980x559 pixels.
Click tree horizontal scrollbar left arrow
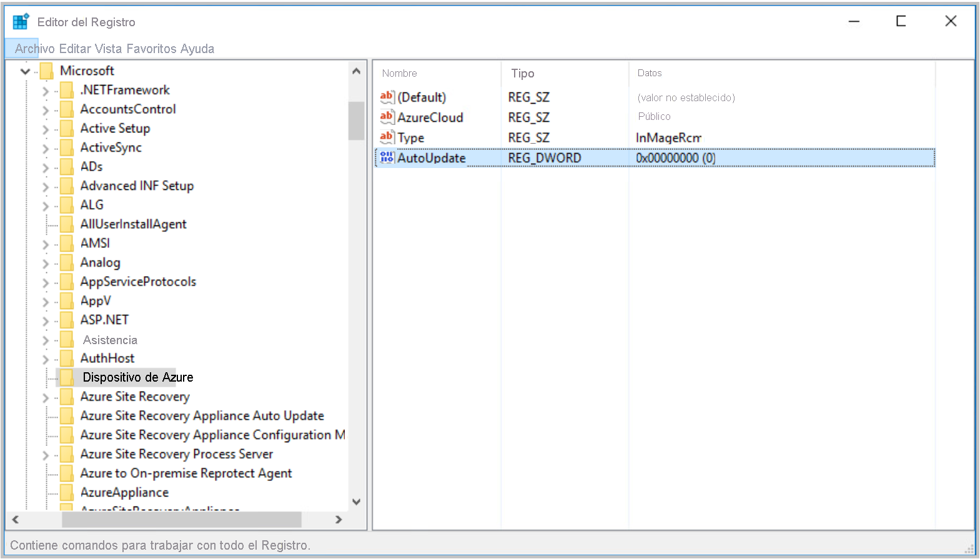coord(16,520)
